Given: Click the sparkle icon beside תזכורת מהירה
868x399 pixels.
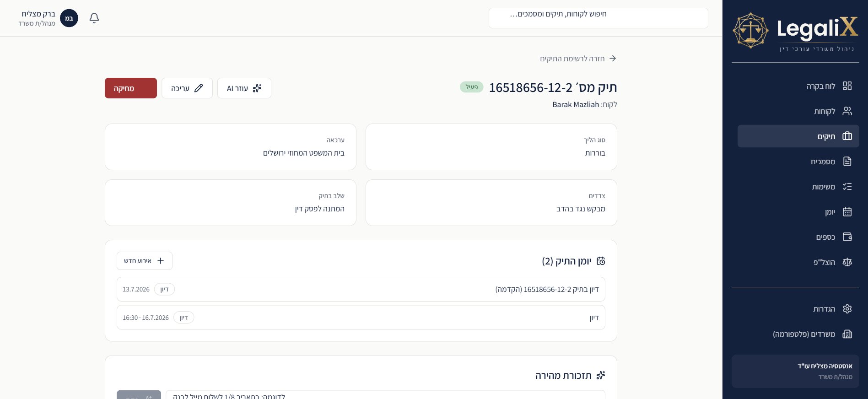Looking at the screenshot, I should coord(601,375).
